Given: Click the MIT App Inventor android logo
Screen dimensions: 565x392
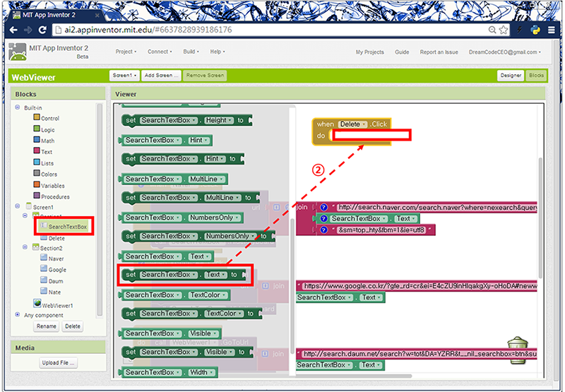Looking at the screenshot, I should 18,52.
